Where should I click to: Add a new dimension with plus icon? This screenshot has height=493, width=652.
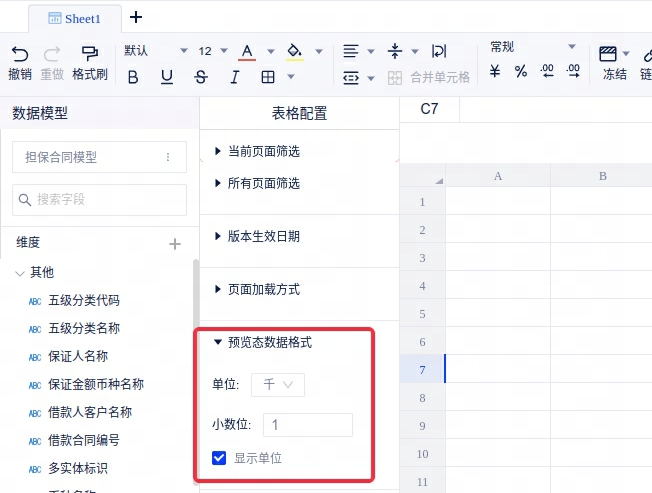coord(175,243)
